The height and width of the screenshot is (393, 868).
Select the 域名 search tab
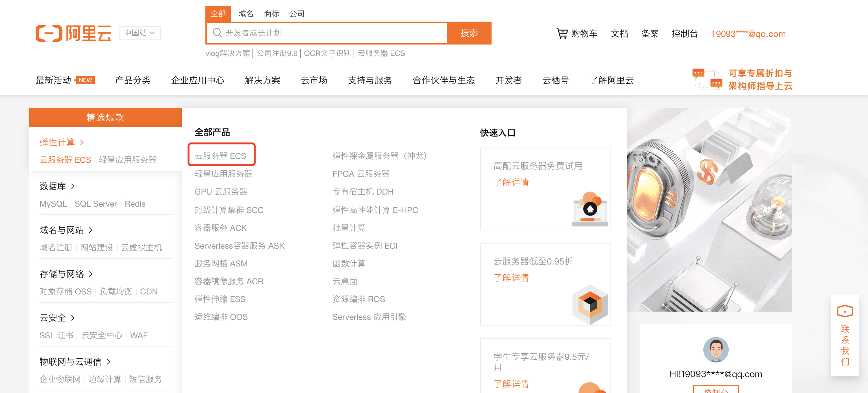tap(246, 14)
